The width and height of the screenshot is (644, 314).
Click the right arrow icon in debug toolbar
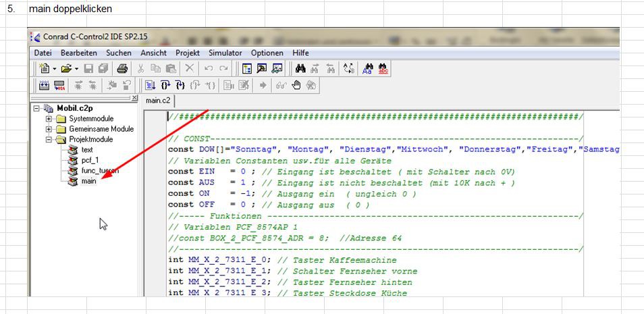[x=263, y=85]
